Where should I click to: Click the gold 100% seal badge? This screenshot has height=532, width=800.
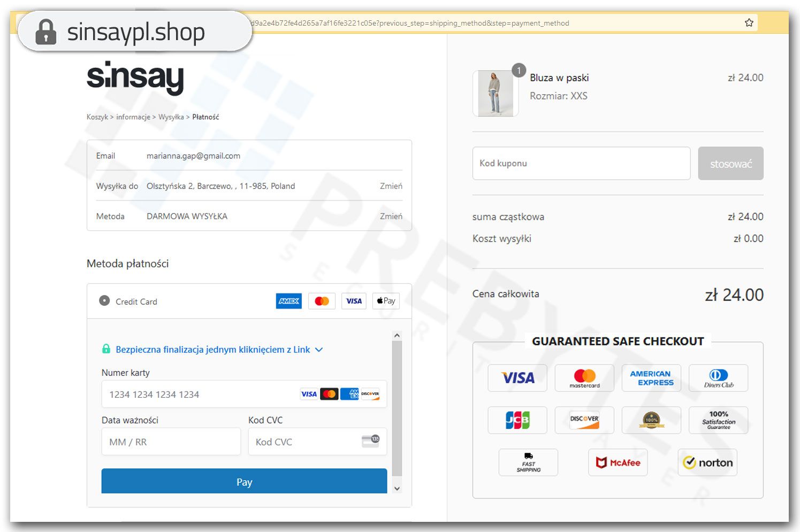click(x=651, y=420)
